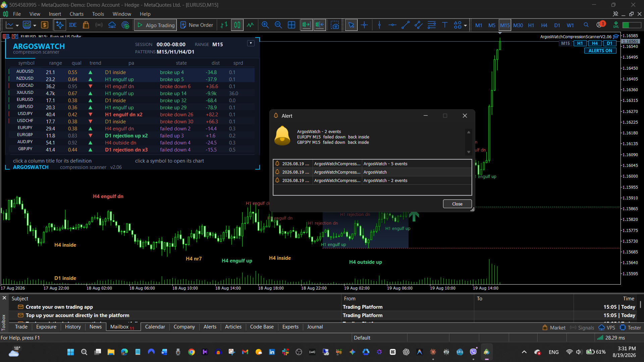This screenshot has height=362, width=644.
Task: Toggle scanner's H4 pattern button on chart
Action: click(595, 43)
